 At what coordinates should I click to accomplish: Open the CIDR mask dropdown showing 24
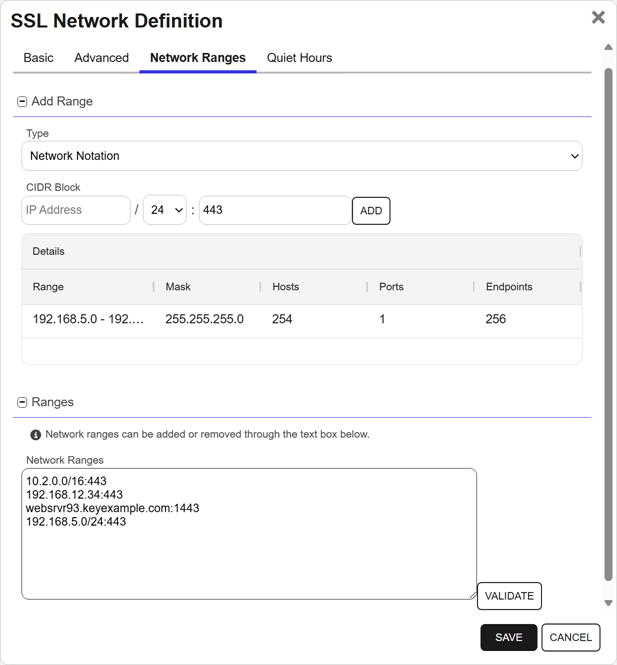(165, 210)
